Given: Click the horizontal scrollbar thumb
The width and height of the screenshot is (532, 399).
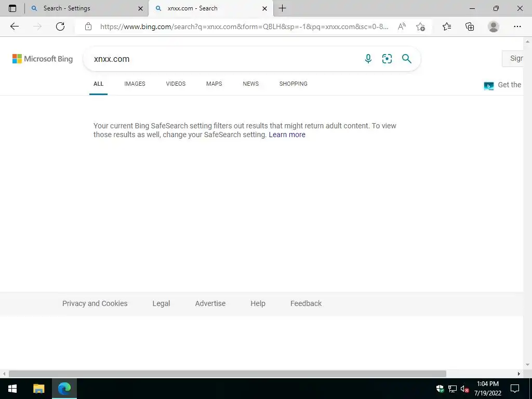Looking at the screenshot, I should point(228,374).
